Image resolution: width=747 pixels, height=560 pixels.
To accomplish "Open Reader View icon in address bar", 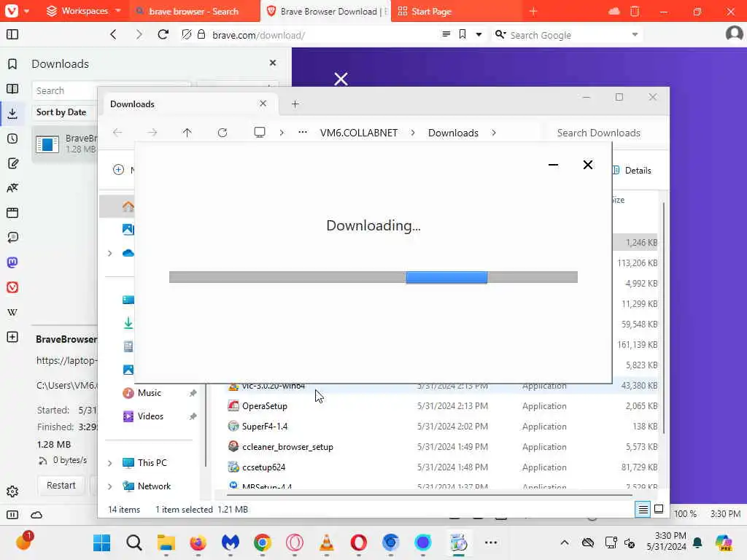I will 446,34.
